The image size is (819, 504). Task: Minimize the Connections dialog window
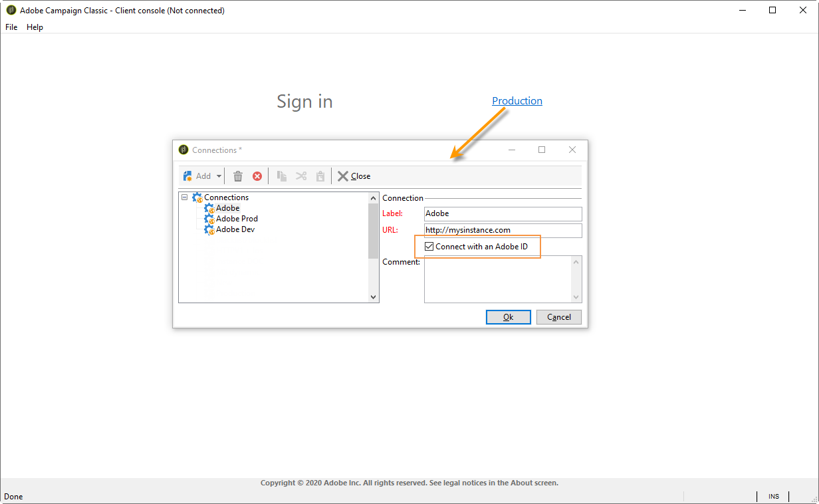[511, 150]
